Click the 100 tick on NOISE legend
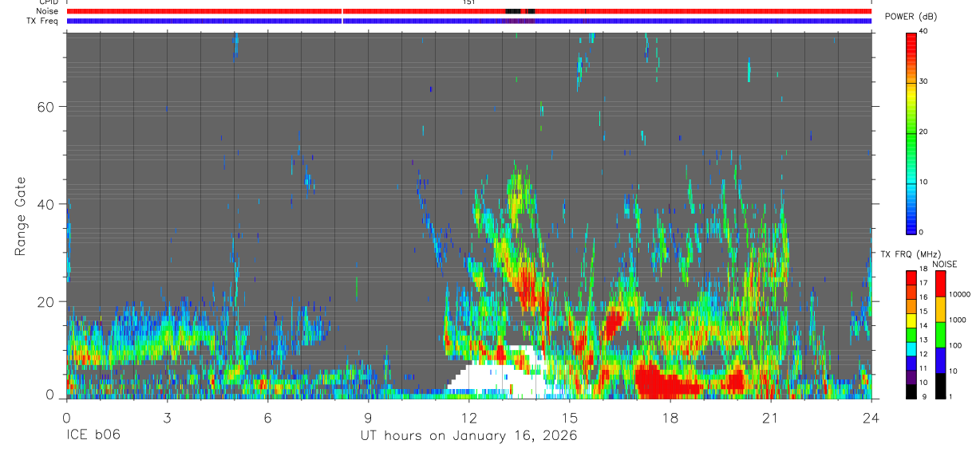The image size is (980, 452). tap(956, 345)
